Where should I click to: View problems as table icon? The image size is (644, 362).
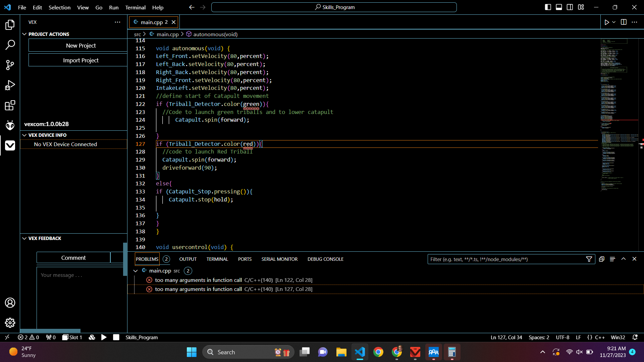tap(612, 259)
